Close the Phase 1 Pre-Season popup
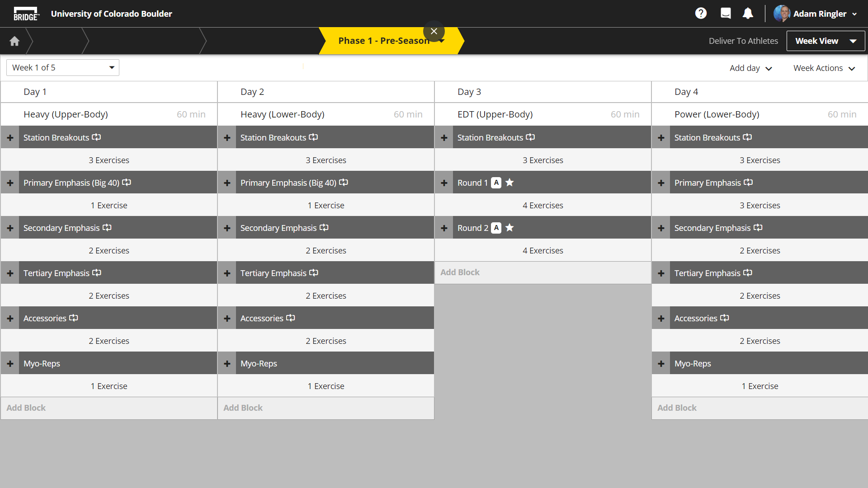This screenshot has height=488, width=868. pos(434,31)
